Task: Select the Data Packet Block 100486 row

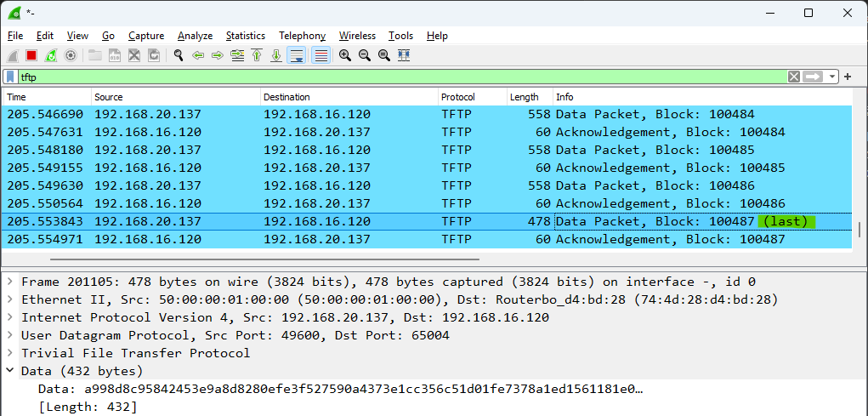Action: 428,185
